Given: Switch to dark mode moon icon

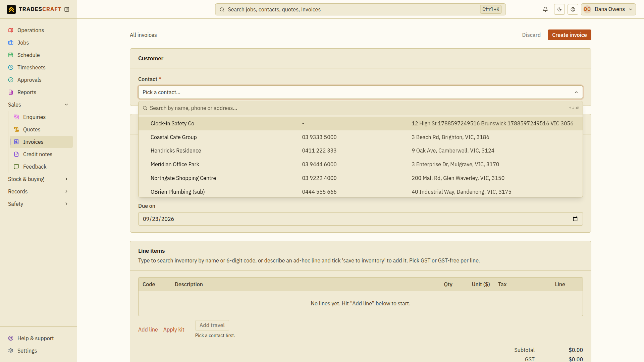Looking at the screenshot, I should pyautogui.click(x=559, y=9).
